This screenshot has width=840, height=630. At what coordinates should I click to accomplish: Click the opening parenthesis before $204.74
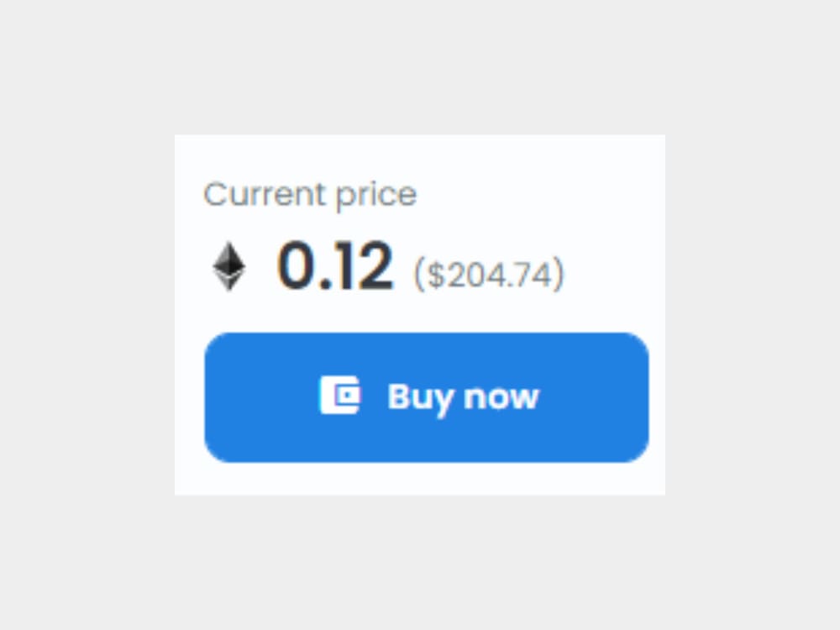pyautogui.click(x=419, y=275)
